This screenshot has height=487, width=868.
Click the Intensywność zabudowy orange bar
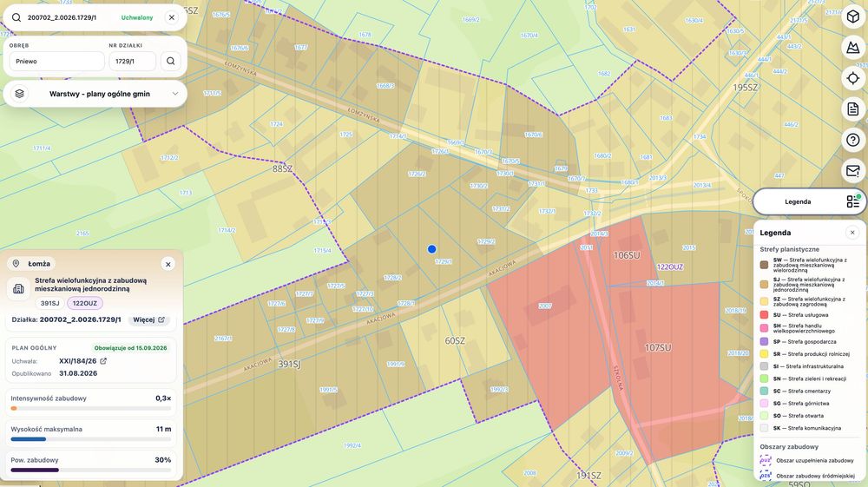[x=14, y=408]
